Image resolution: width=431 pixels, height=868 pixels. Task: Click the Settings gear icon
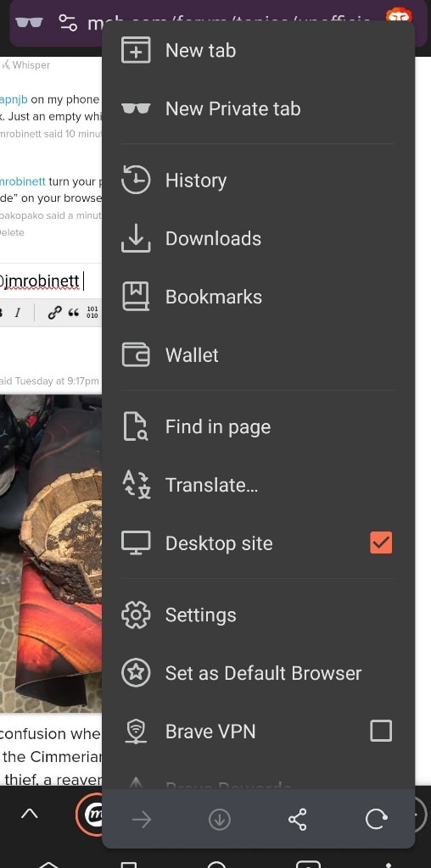(x=136, y=615)
